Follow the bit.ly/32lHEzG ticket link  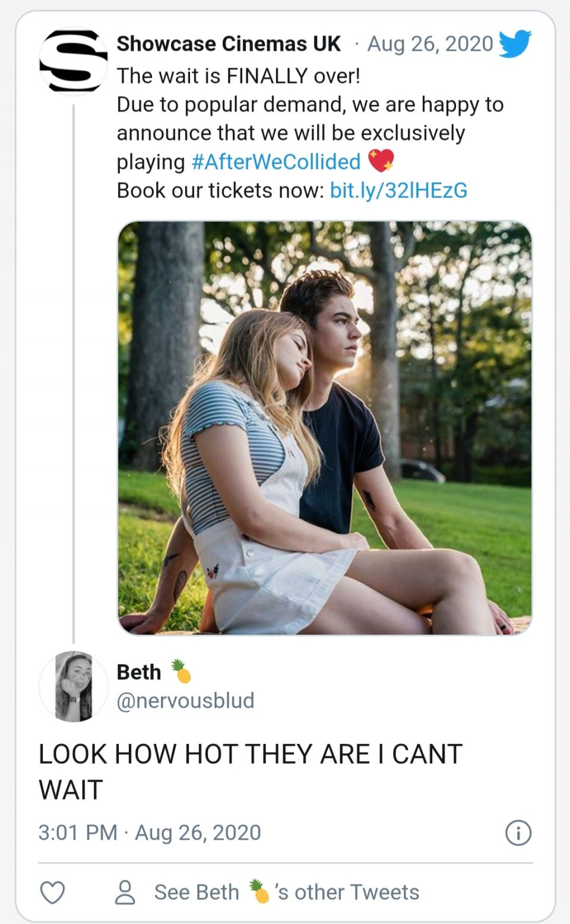(x=398, y=190)
